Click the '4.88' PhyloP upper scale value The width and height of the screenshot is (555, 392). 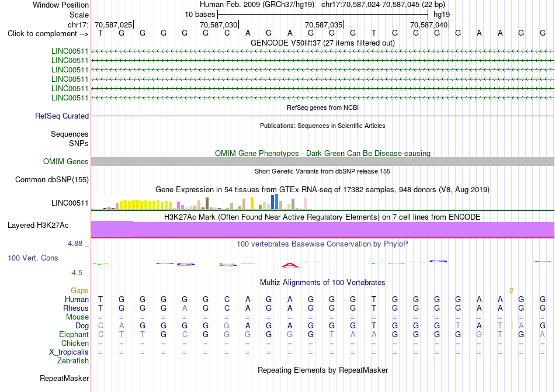75,244
